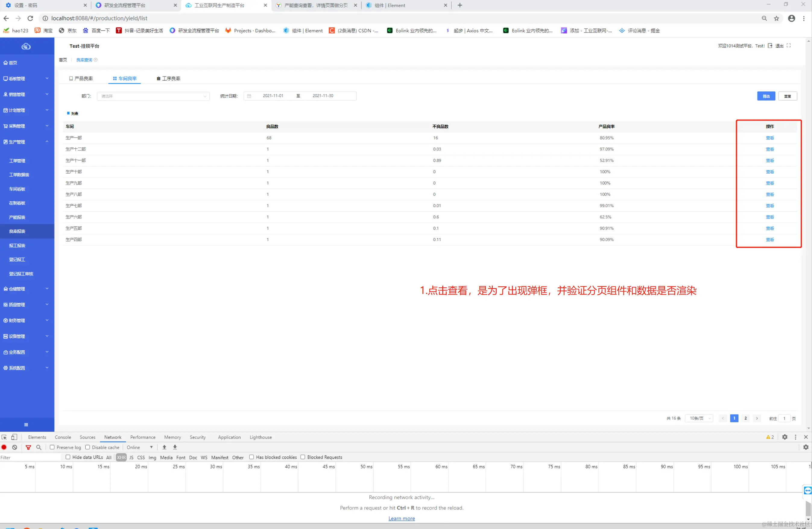Image resolution: width=812 pixels, height=529 pixels.
Task: Click the browser page reload icon
Action: click(30, 18)
